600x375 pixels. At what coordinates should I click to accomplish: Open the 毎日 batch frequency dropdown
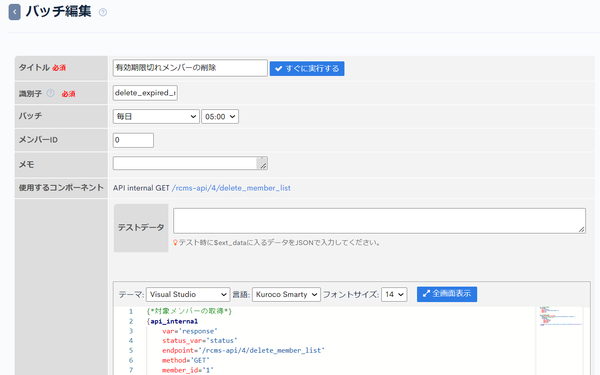tap(156, 117)
